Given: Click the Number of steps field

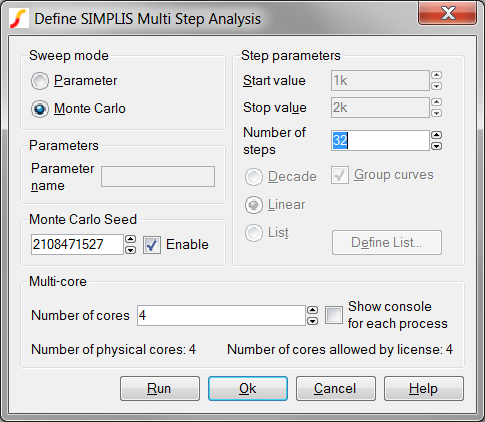Looking at the screenshot, I should point(380,140).
